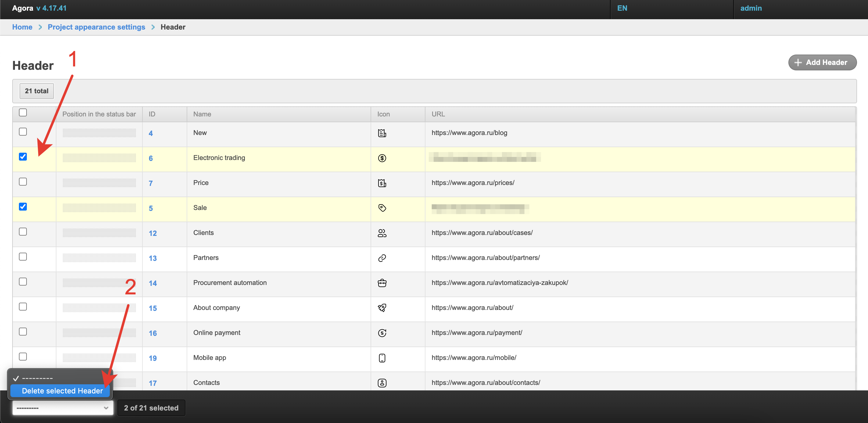Toggle the select-all checkbox in table header
The image size is (868, 423).
[x=23, y=112]
